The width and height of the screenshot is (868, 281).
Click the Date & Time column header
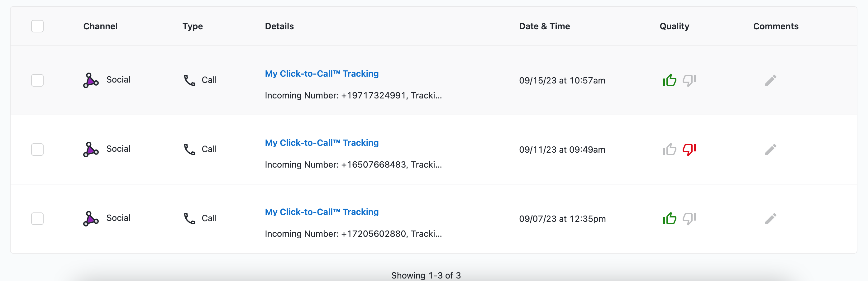point(544,26)
